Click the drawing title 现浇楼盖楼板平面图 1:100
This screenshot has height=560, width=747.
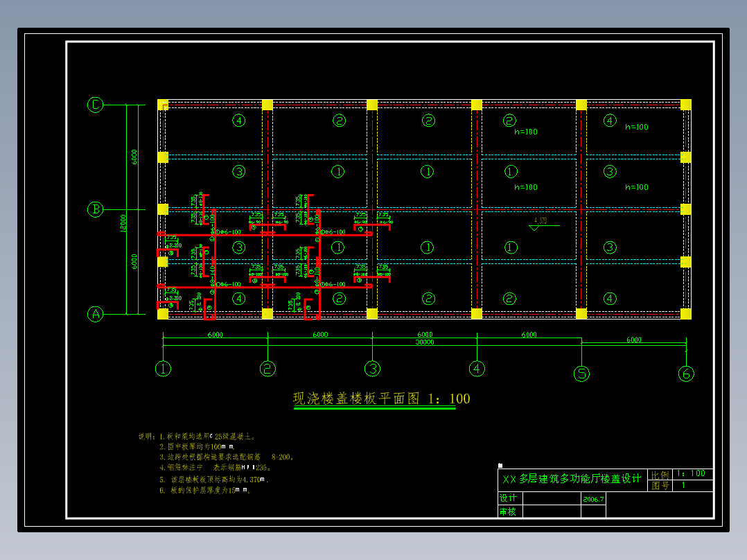(381, 399)
